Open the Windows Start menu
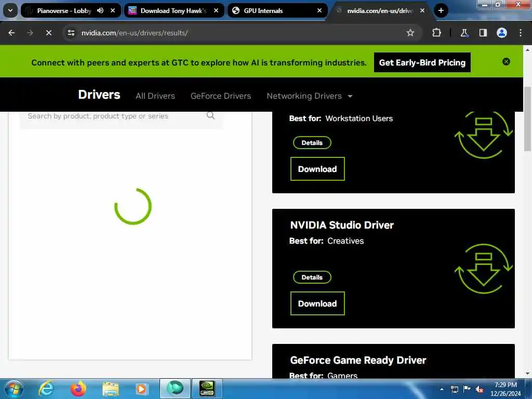Viewport: 532px width, 399px height. [14, 389]
